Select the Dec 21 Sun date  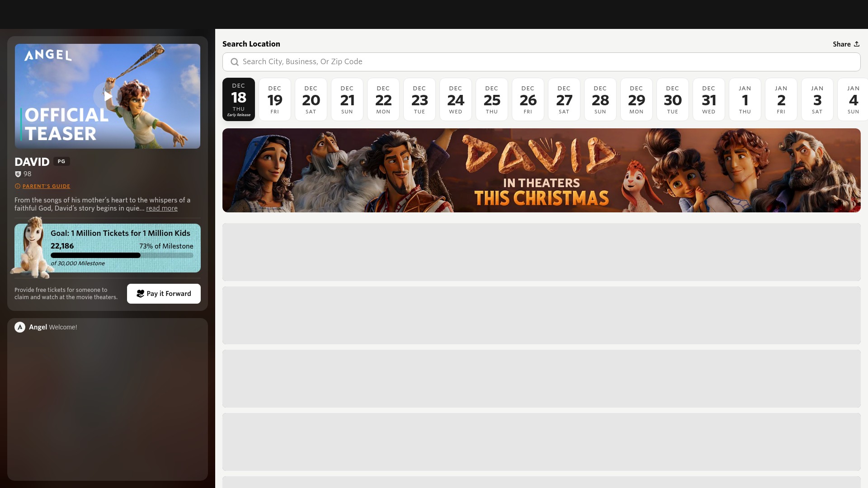click(347, 99)
